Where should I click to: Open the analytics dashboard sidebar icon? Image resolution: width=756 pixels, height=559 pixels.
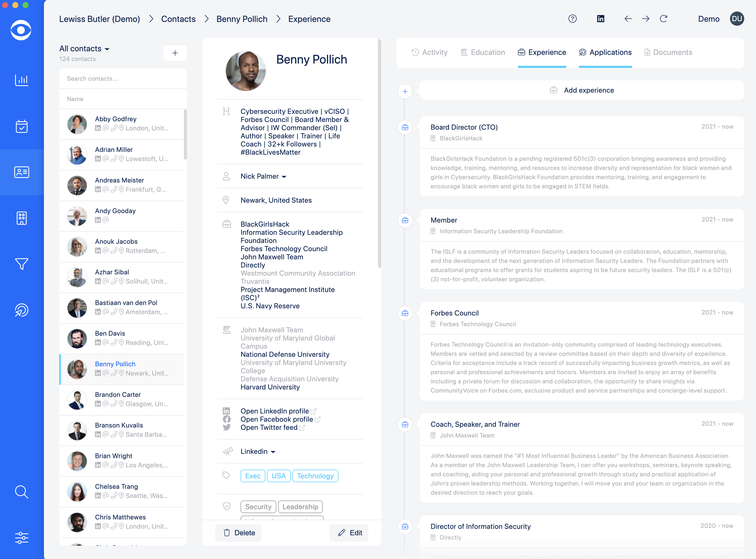click(21, 80)
